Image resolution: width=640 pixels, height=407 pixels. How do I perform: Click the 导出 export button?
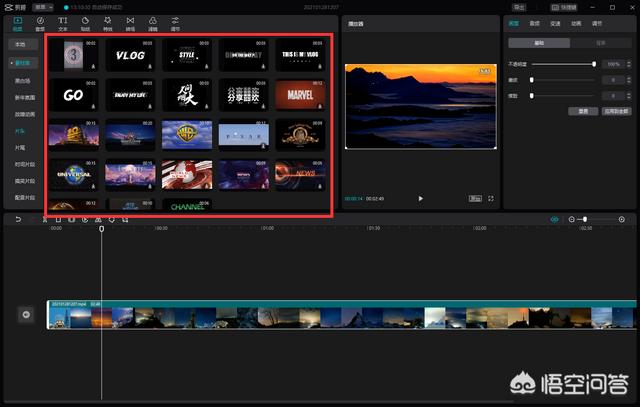(x=520, y=6)
